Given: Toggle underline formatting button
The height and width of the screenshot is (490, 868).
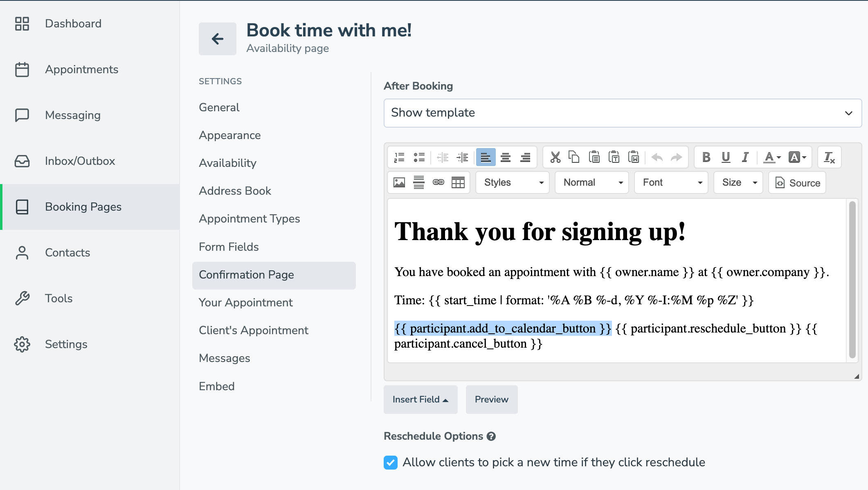Looking at the screenshot, I should (x=726, y=157).
